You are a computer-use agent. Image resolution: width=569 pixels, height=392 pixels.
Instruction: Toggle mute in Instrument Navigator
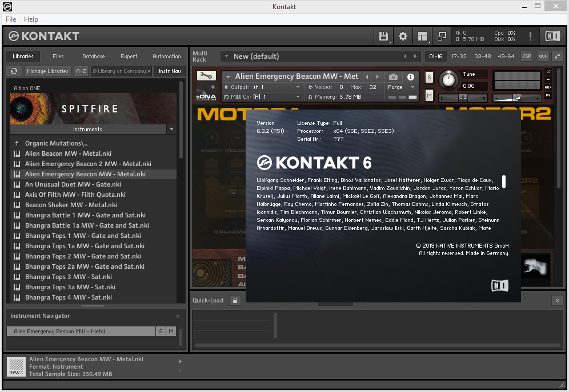coord(171,331)
